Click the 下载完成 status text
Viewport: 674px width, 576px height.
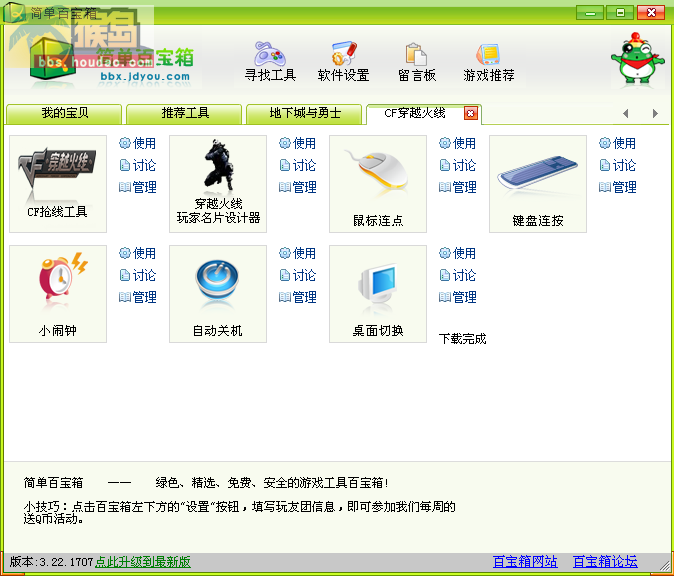[x=462, y=339]
